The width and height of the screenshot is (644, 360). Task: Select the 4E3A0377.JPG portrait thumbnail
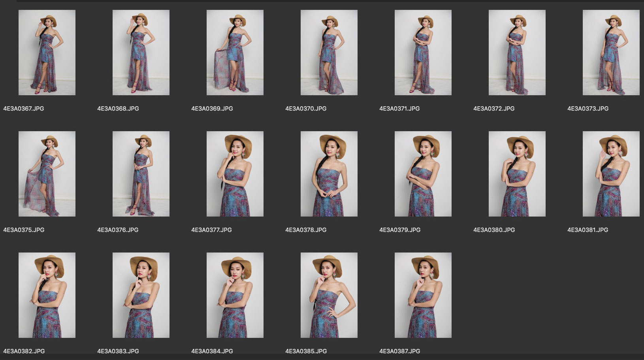coord(235,174)
